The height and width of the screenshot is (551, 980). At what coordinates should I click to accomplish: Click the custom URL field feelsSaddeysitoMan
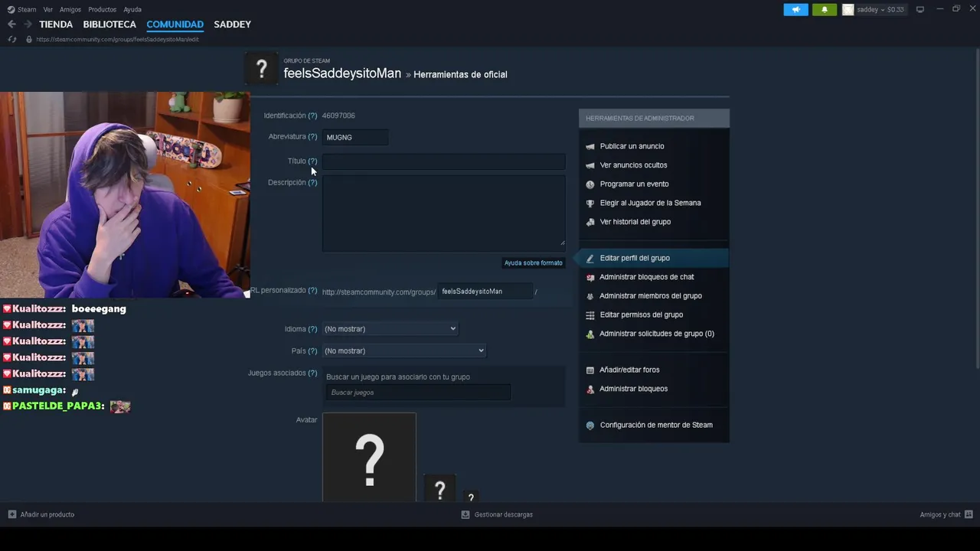(485, 292)
